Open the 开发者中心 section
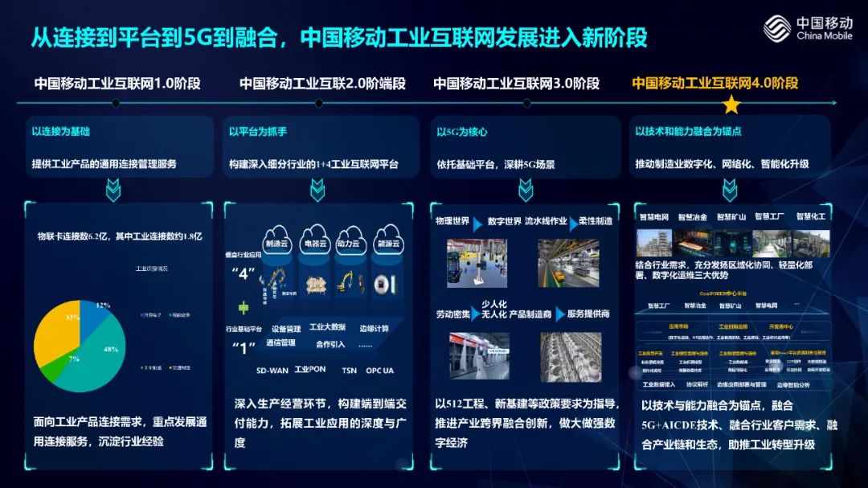The height and width of the screenshot is (488, 868). [x=782, y=326]
